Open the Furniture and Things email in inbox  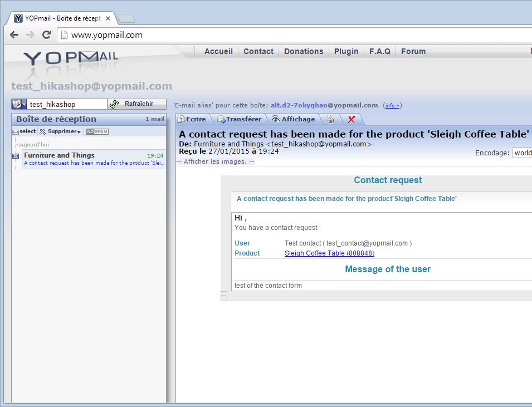pos(94,159)
